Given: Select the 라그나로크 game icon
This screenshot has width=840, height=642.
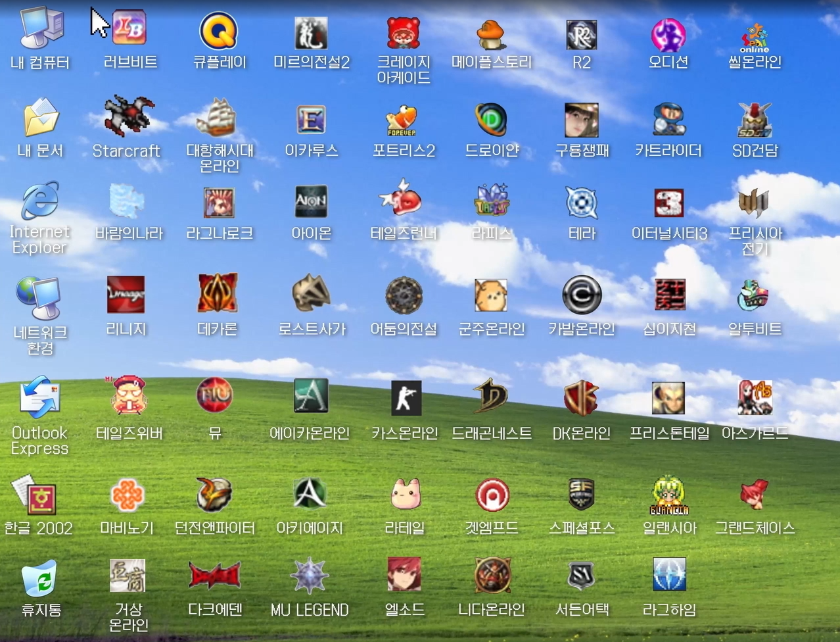Looking at the screenshot, I should tap(219, 202).
